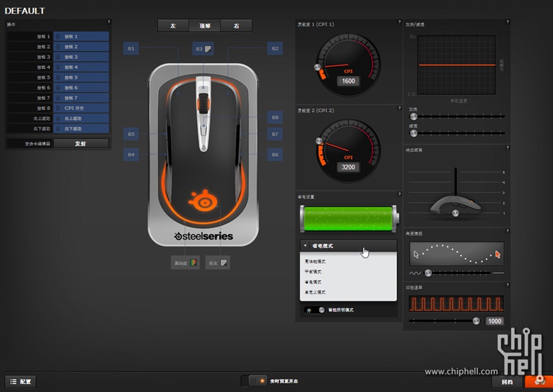Open the B3 scroll wheel illumination marker
Viewport: 553px width, 392px height.
[203, 49]
